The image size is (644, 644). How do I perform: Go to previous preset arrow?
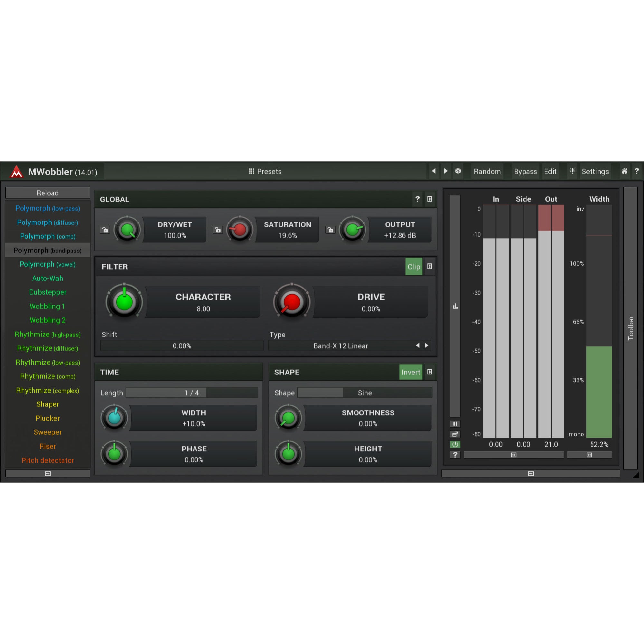click(433, 171)
